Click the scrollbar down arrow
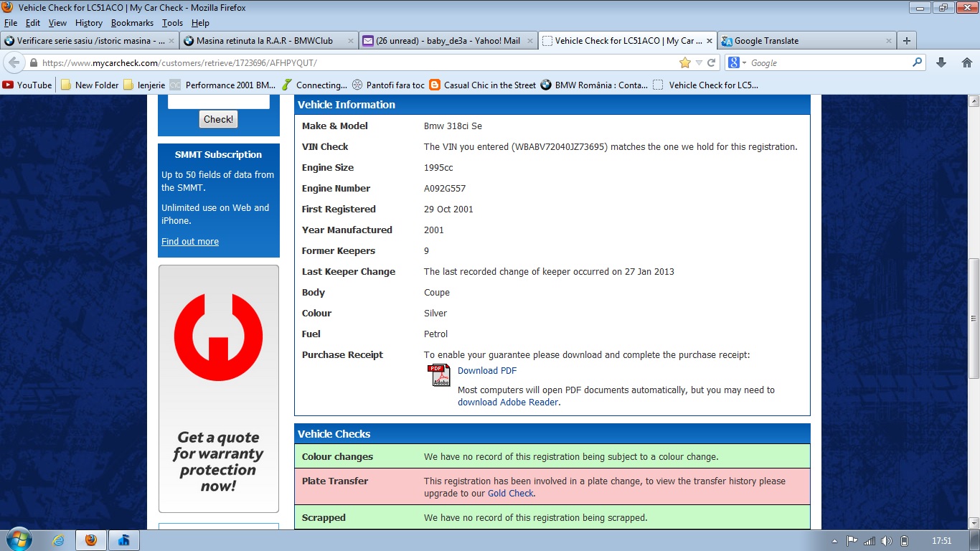Viewport: 980px width, 551px height. click(974, 523)
